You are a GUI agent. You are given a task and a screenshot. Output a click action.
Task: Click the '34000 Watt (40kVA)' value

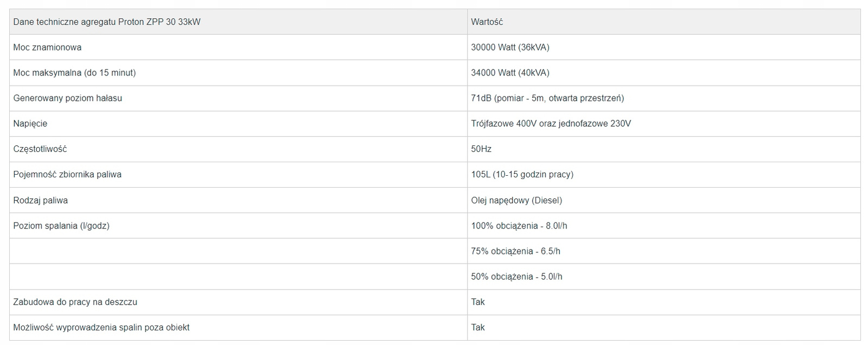point(510,73)
